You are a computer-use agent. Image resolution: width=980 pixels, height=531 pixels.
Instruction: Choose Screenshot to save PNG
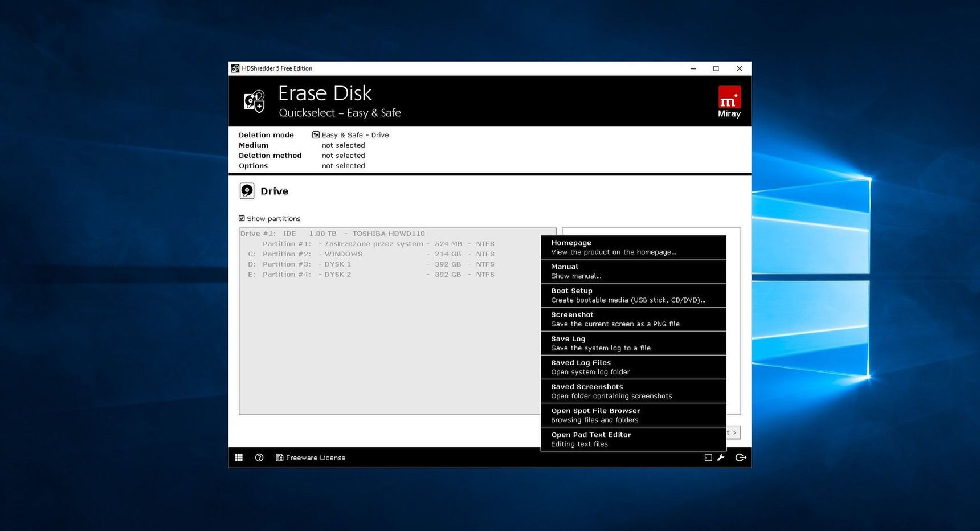click(x=634, y=319)
